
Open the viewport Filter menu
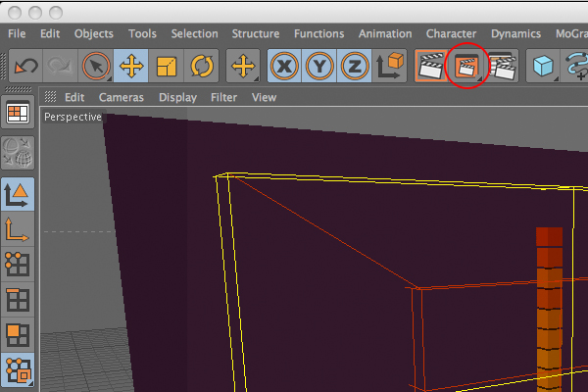[223, 98]
